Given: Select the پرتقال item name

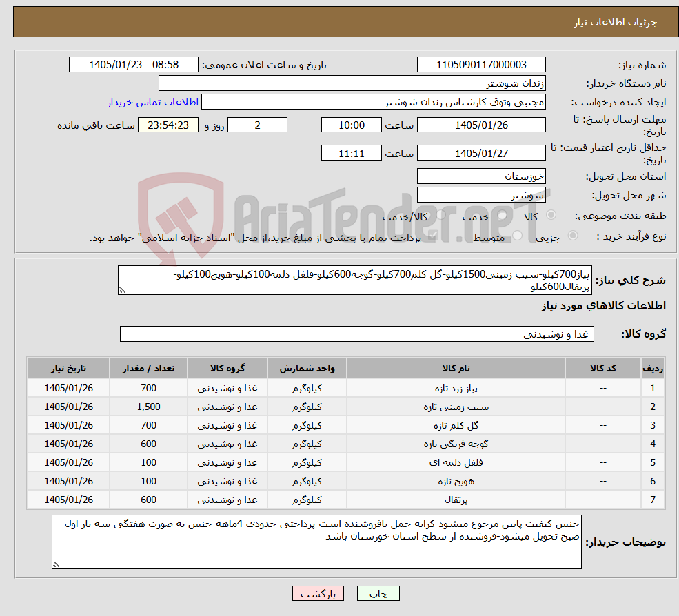Looking at the screenshot, I should [x=456, y=500].
